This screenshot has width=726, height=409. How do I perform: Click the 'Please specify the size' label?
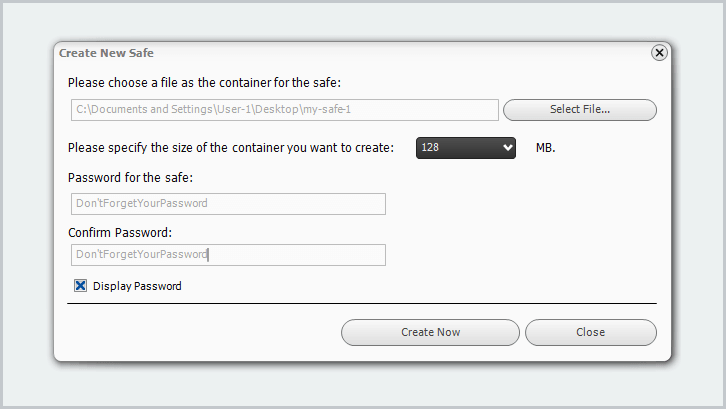click(x=231, y=148)
